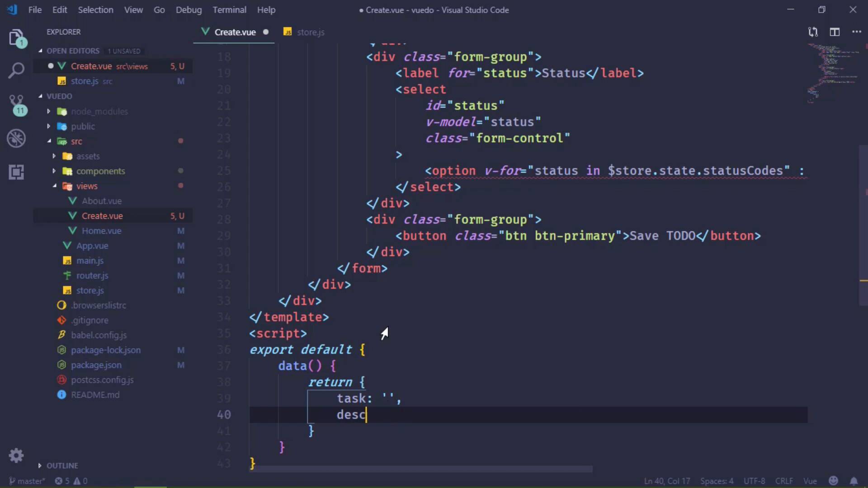Click errors and warnings count in status bar
This screenshot has width=868, height=488.
tap(71, 481)
